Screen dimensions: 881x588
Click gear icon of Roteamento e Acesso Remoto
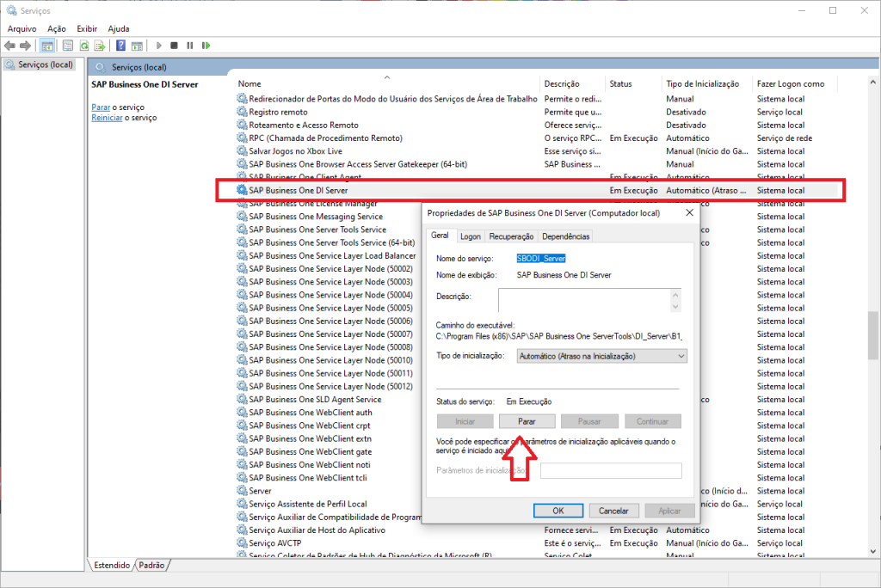point(242,125)
